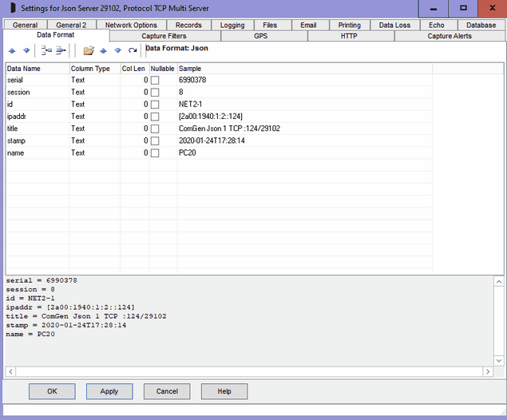Toggle Nullable checkbox for session row
Image resolution: width=507 pixels, height=420 pixels.
tap(155, 93)
